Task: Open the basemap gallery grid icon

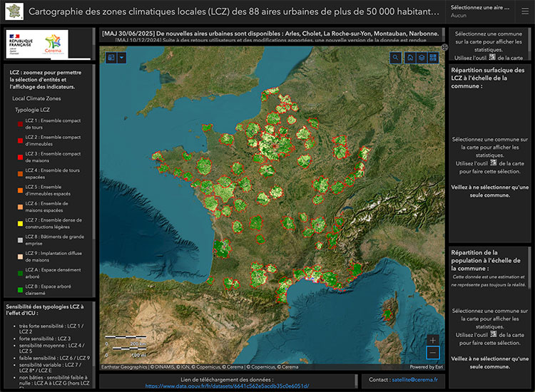Action: coord(433,58)
